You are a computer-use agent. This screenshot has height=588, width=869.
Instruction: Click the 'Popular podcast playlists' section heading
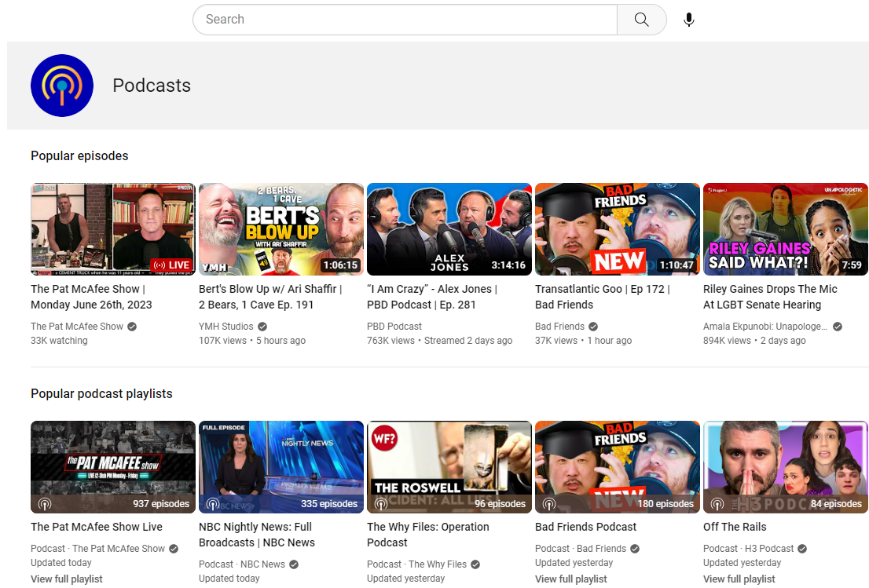tap(101, 393)
